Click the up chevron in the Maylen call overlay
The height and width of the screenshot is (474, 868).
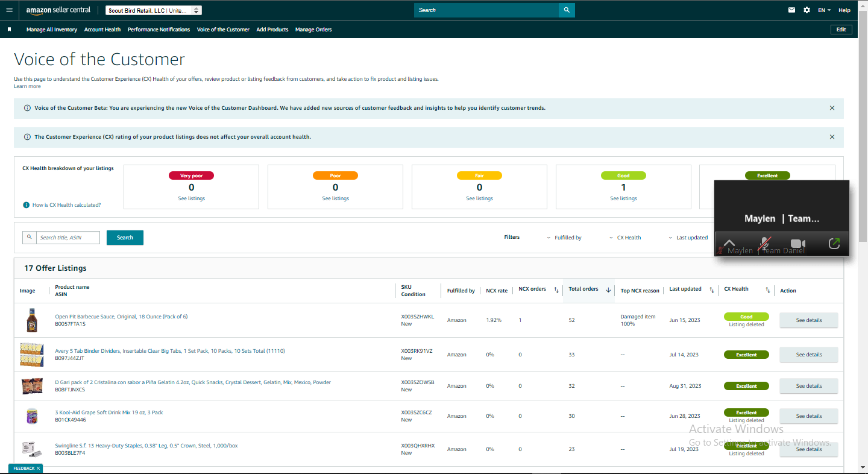pos(729,243)
